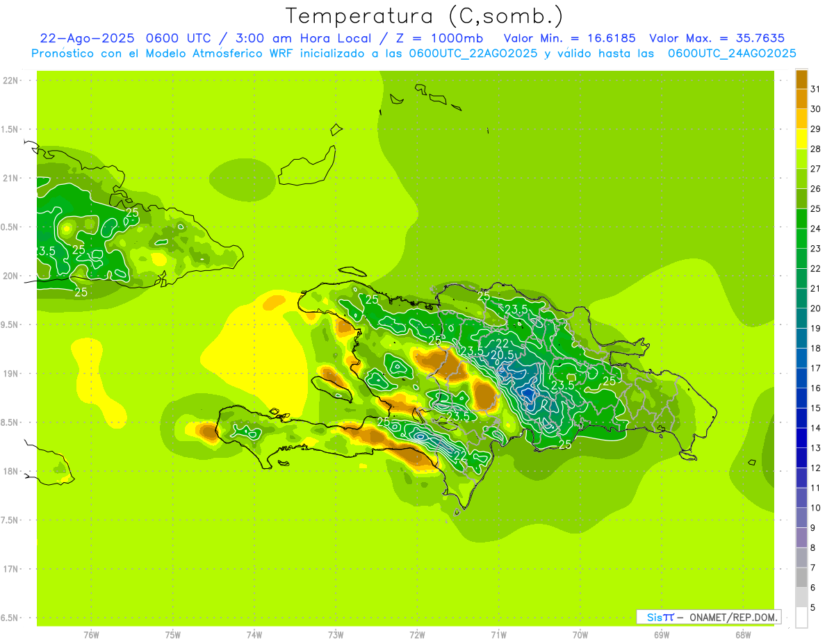834x644 pixels.
Task: Click the yellow swatch between 28 and 29
Action: click(801, 139)
